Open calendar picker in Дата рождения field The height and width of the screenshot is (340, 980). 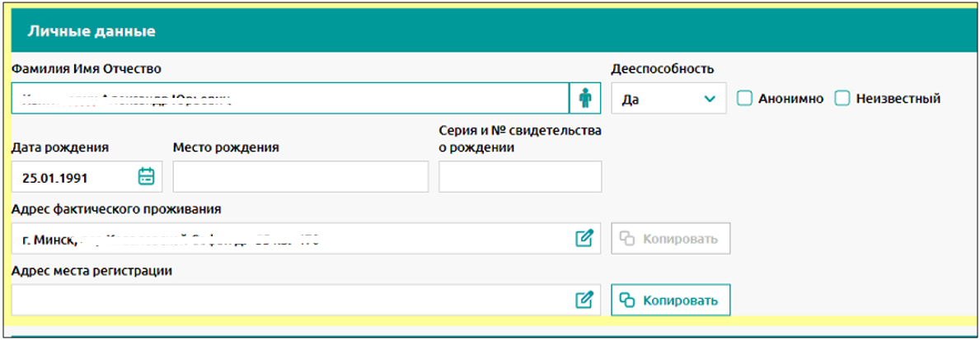pos(146,176)
